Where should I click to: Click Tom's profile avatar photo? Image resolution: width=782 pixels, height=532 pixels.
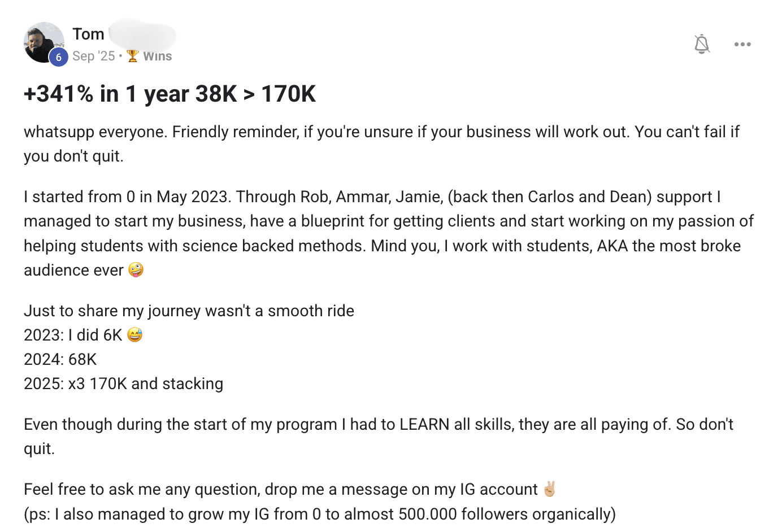click(x=42, y=41)
